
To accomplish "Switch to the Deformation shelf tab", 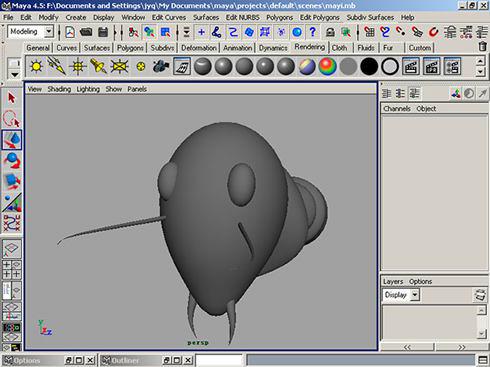I will point(199,48).
